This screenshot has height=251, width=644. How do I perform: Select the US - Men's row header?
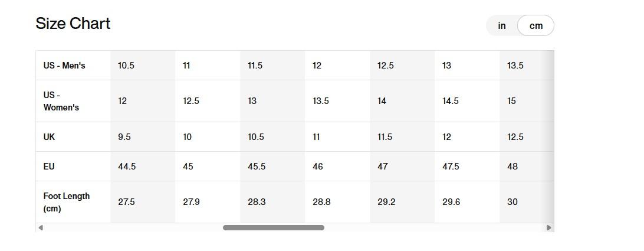click(x=64, y=66)
